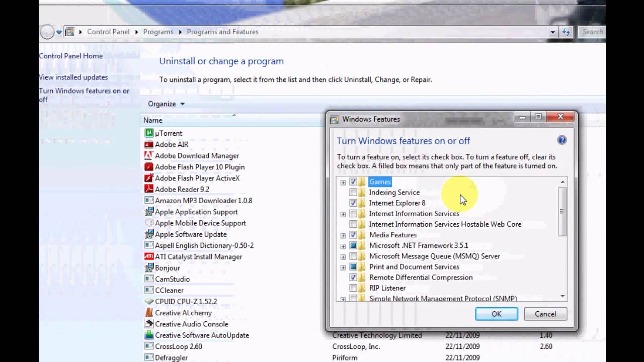The width and height of the screenshot is (644, 362).
Task: Open the address bar history dropdown
Action: (x=552, y=32)
